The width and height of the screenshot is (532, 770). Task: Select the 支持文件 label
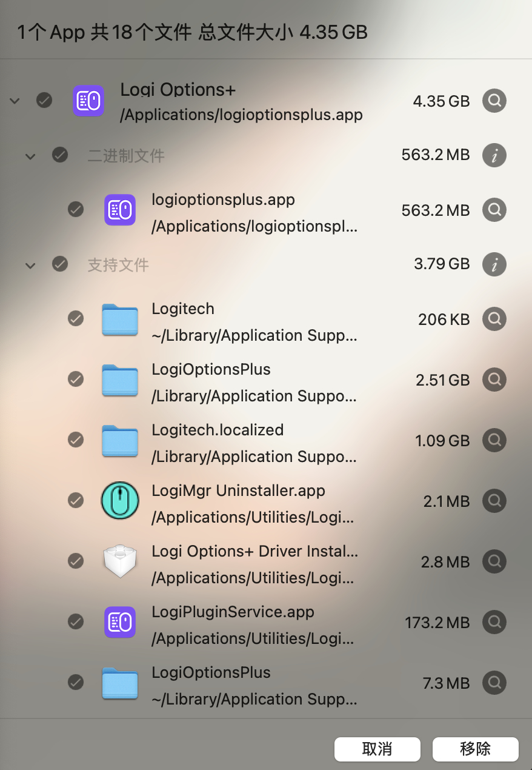(x=118, y=265)
